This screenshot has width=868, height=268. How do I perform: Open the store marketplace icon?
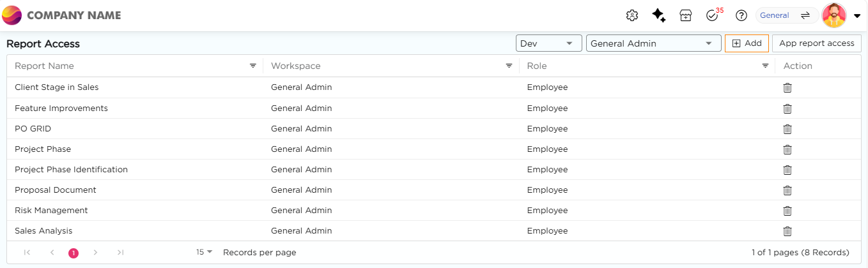coord(685,15)
